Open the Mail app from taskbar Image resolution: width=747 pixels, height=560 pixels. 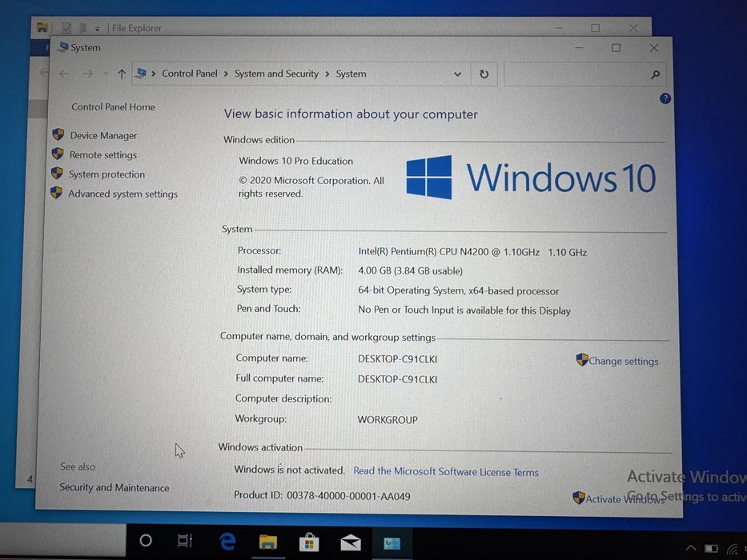(351, 542)
